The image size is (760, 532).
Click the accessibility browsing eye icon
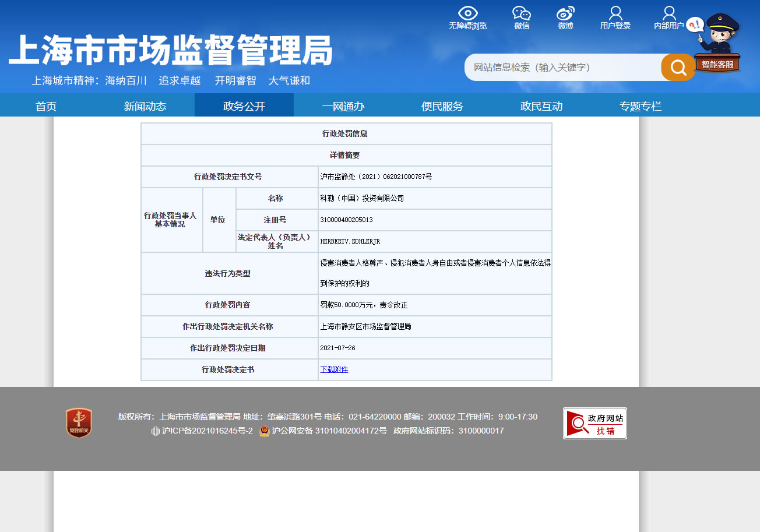click(x=467, y=13)
